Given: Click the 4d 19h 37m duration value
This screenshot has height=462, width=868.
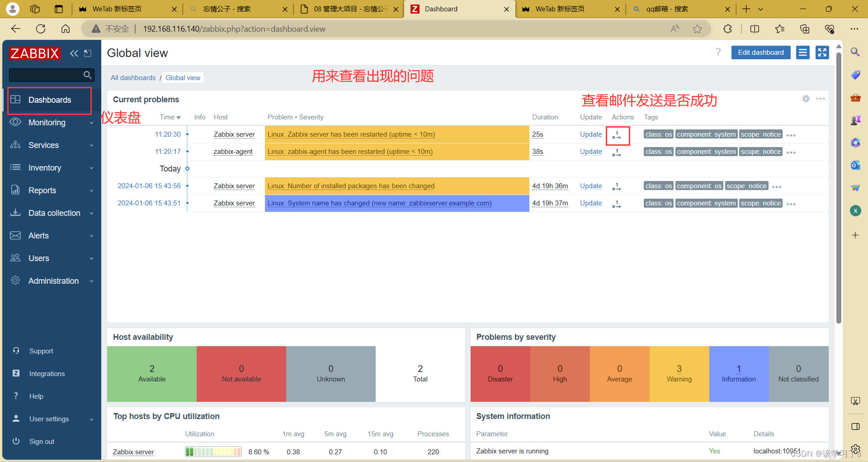Looking at the screenshot, I should [550, 203].
